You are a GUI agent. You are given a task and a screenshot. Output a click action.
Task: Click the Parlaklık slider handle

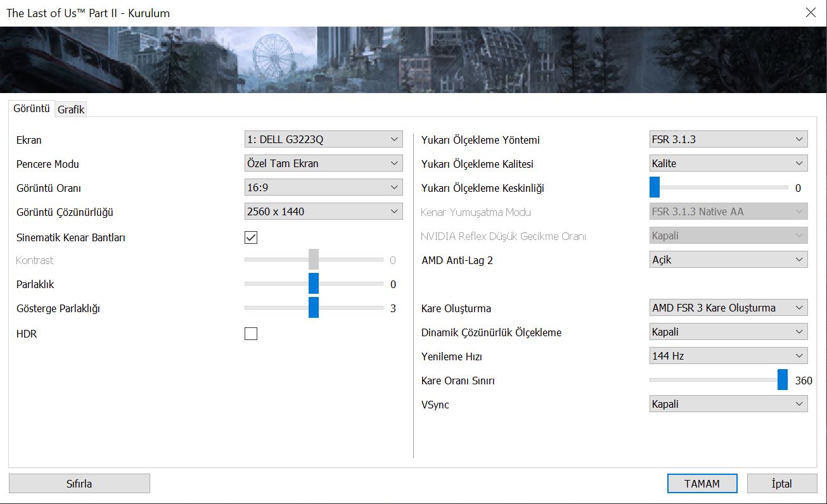coord(314,284)
